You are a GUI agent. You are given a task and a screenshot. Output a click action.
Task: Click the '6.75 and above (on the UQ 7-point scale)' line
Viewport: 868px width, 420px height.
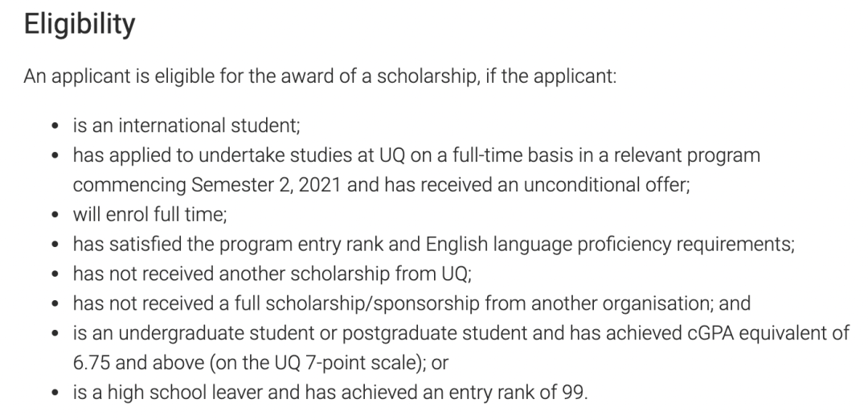(x=260, y=363)
